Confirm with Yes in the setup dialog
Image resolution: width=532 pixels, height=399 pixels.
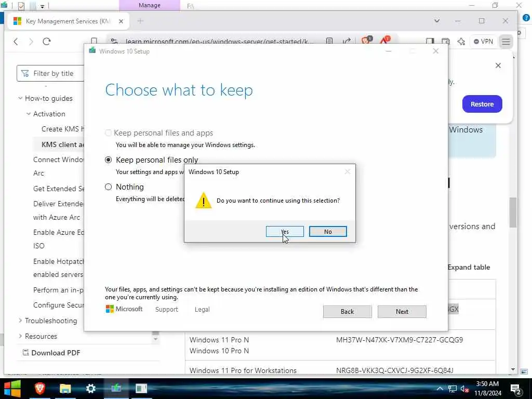[285, 232]
